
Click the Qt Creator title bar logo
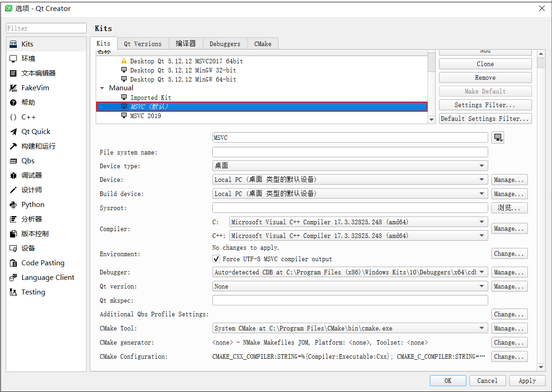(x=8, y=8)
